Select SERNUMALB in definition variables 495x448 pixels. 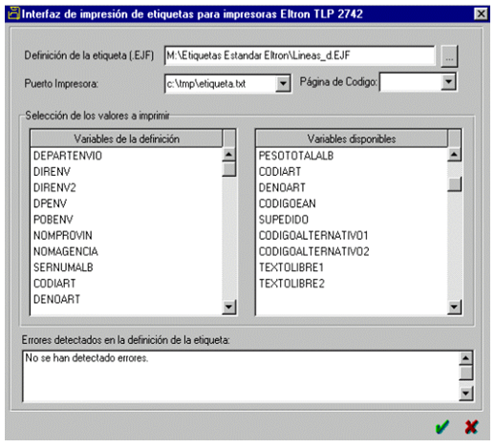click(x=63, y=267)
